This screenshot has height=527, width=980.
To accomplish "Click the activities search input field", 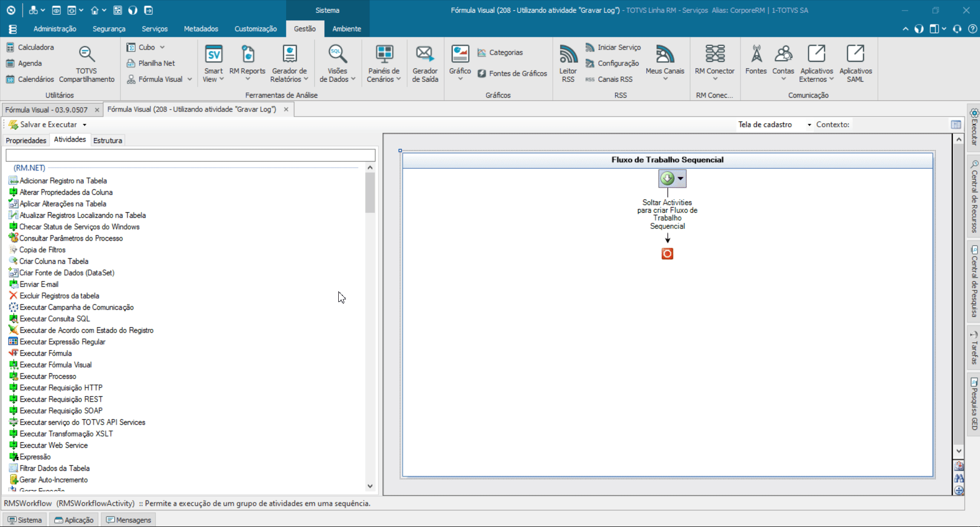I will click(191, 155).
